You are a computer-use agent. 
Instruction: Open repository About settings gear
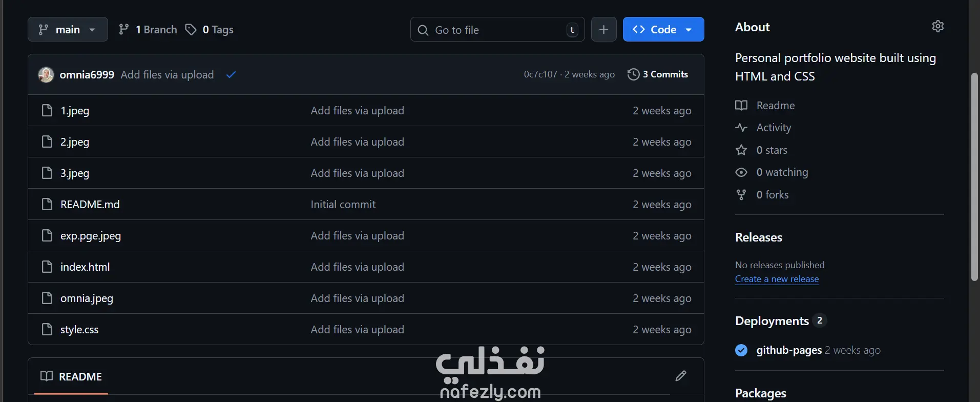tap(937, 27)
